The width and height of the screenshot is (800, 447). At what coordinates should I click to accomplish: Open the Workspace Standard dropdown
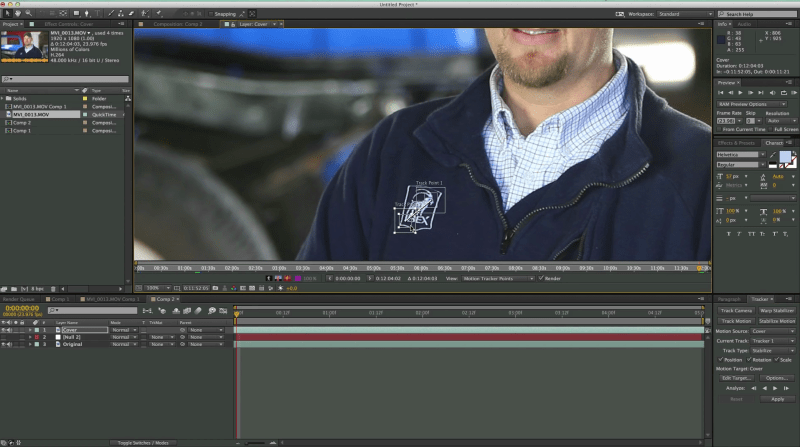coord(685,14)
